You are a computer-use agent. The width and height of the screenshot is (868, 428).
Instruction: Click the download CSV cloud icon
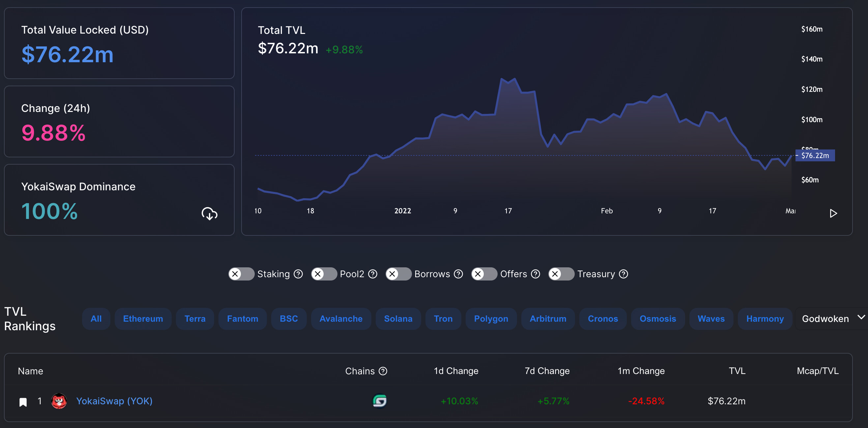209,213
